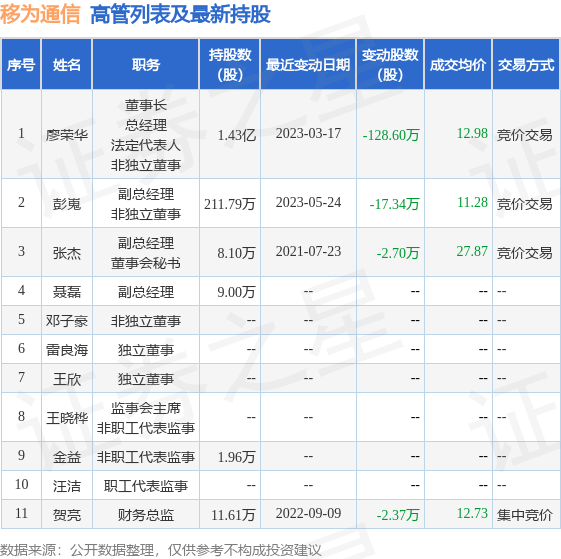Select the name 王晓桦

point(67,418)
